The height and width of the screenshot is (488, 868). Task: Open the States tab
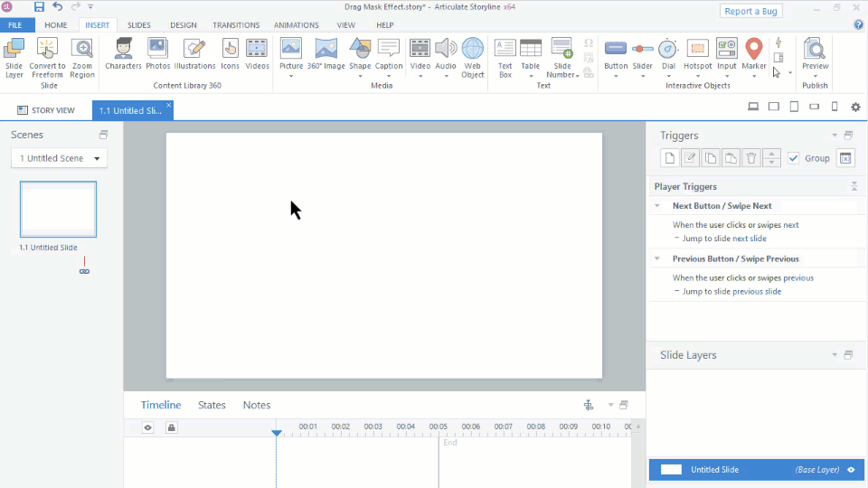(212, 405)
